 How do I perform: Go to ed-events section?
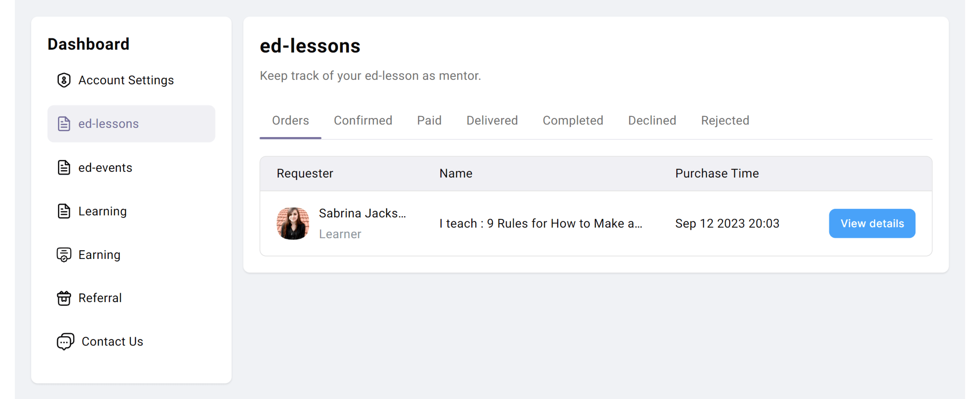131,168
